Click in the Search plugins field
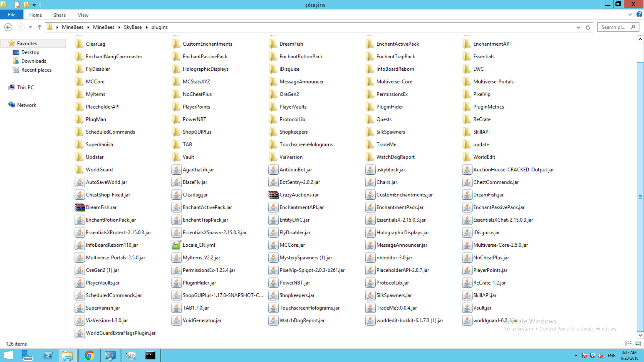 [x=614, y=27]
